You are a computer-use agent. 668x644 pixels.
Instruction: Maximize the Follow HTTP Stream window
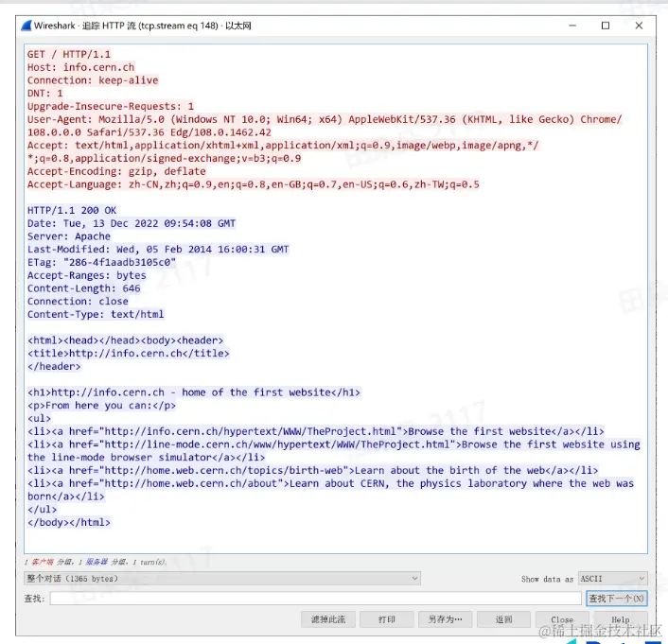605,26
